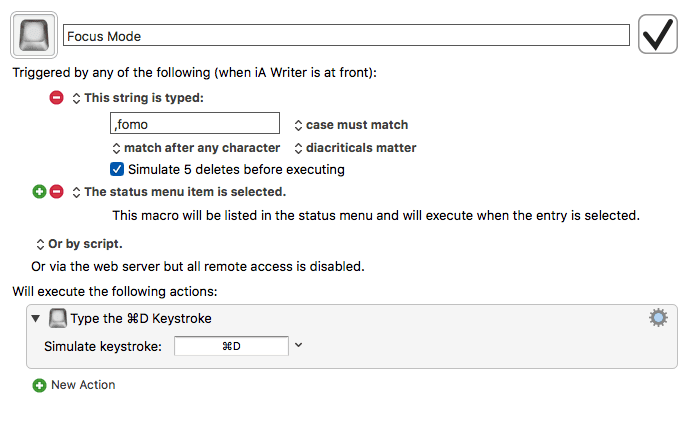Screen dimensions: 690x429
Task: Click the macro keycap icon beside Focus Mode
Action: point(34,35)
